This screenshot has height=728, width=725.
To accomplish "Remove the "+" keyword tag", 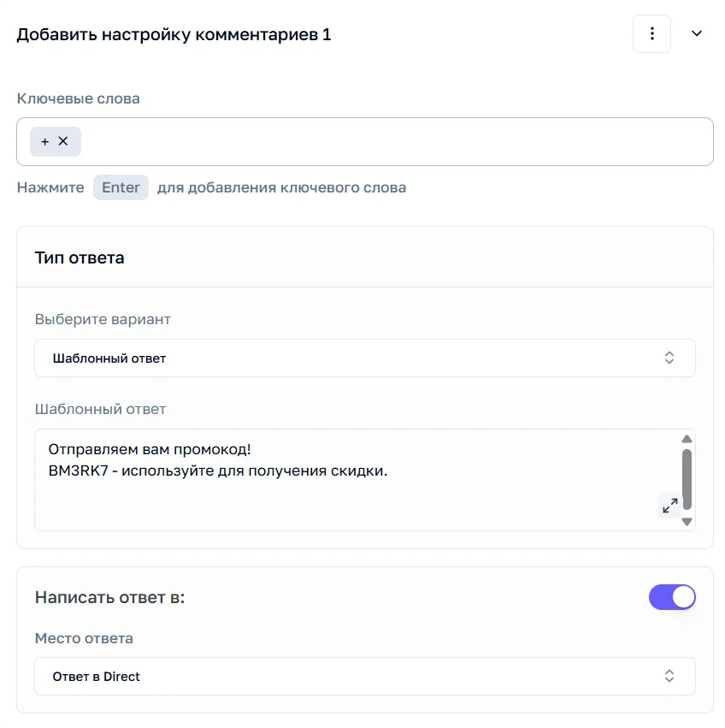I will click(x=63, y=141).
